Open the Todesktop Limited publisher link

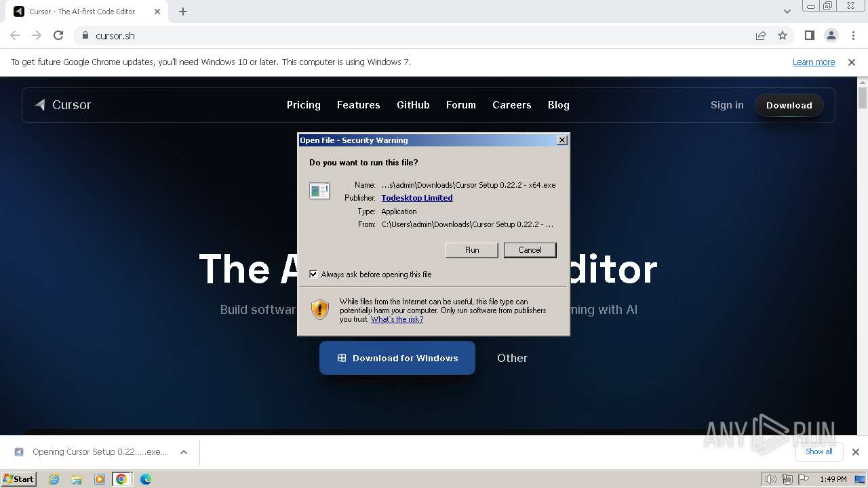(417, 198)
